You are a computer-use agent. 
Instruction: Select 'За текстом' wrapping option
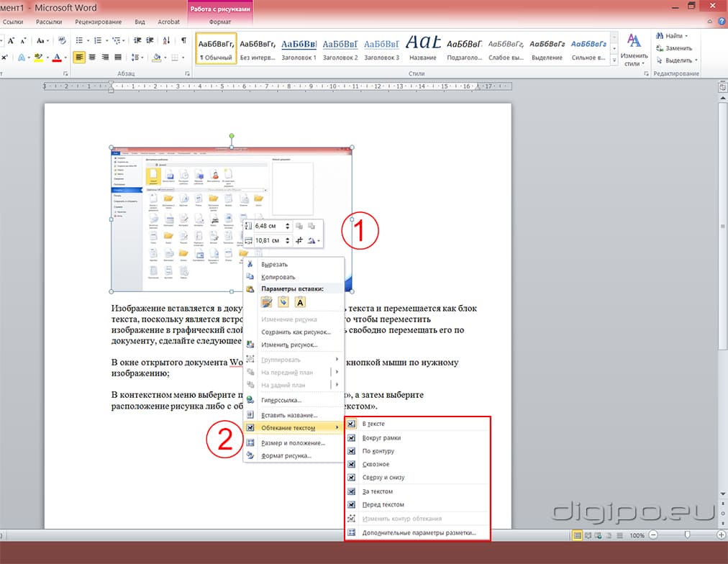pyautogui.click(x=377, y=491)
